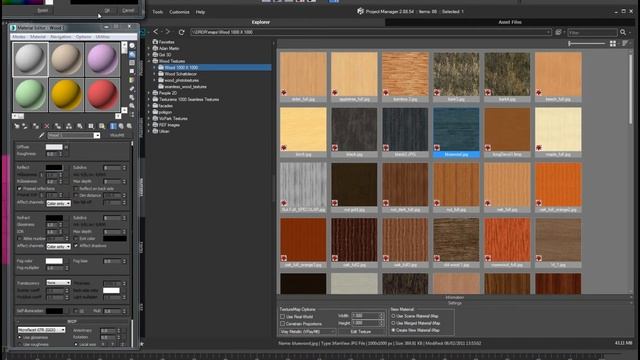Open the Customize menu in Project Manager
Image resolution: width=640 pixels, height=360 pixels.
(179, 12)
